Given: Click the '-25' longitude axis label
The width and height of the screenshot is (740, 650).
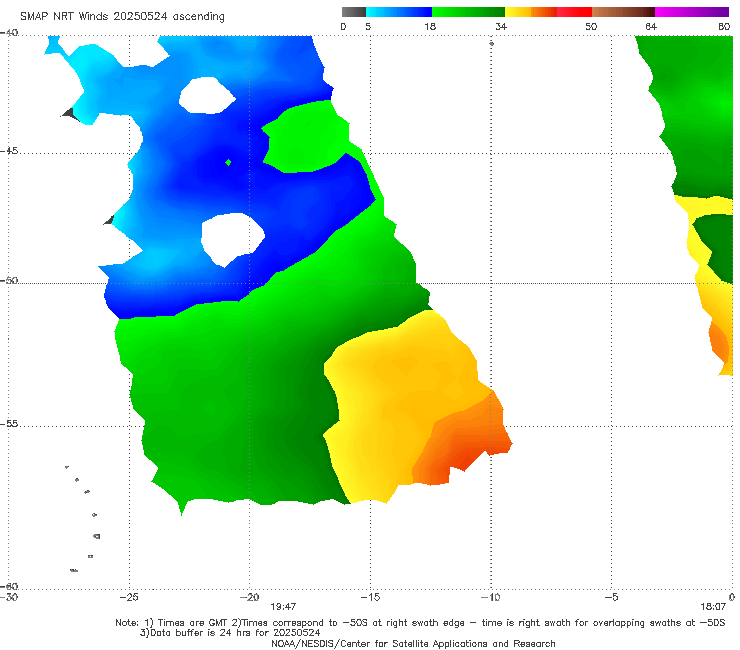Looking at the screenshot, I should click(129, 597).
